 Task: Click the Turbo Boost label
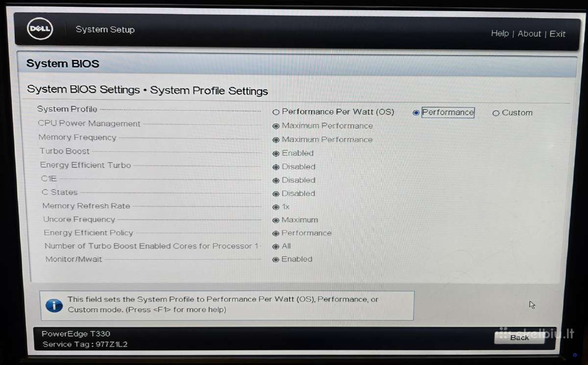coord(65,151)
